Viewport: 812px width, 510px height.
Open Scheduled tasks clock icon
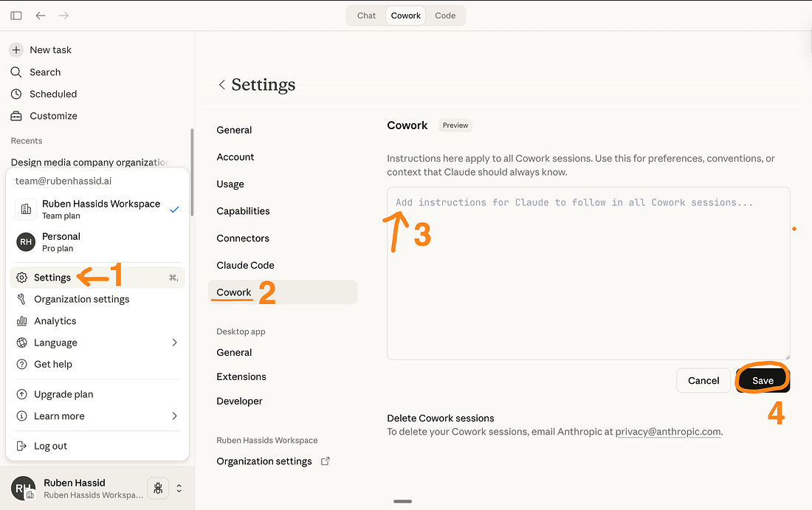click(x=16, y=94)
